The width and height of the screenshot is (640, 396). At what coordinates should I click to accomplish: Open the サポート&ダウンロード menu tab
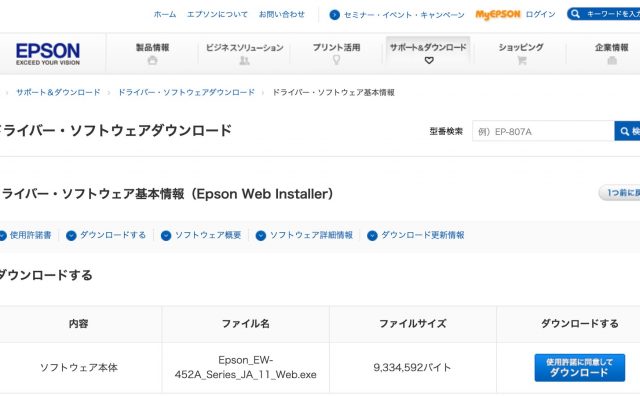(x=428, y=53)
